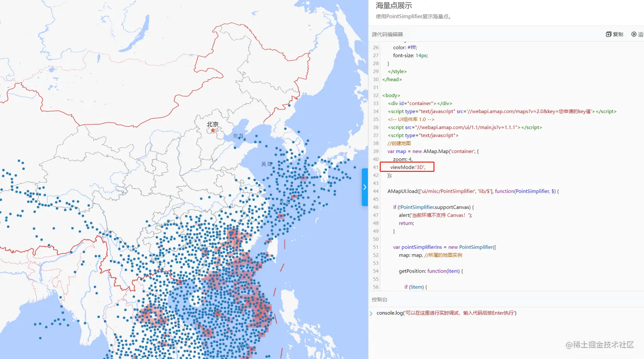Viewport: 644px width, 359px height.
Task: Collapse the code panel using blue arrow handle
Action: coord(365,187)
